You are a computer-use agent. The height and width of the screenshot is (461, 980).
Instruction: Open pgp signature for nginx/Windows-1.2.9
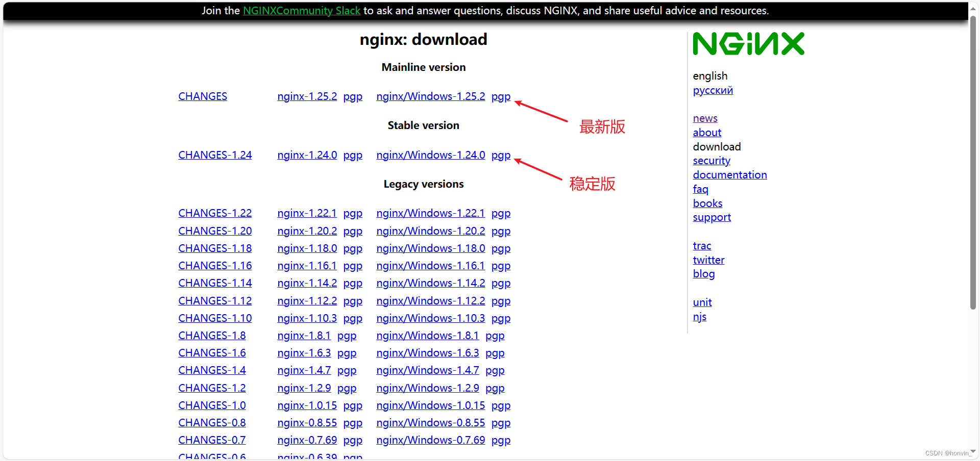click(495, 389)
